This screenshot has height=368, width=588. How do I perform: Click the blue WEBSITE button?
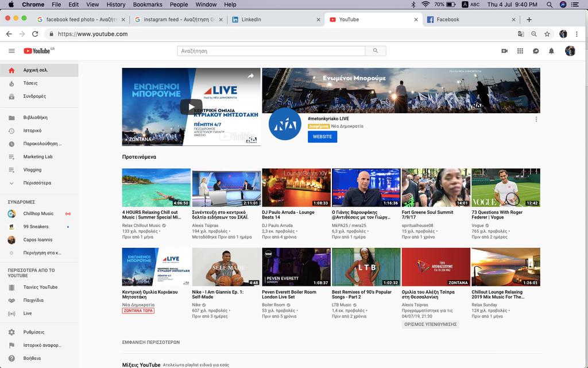pyautogui.click(x=322, y=137)
